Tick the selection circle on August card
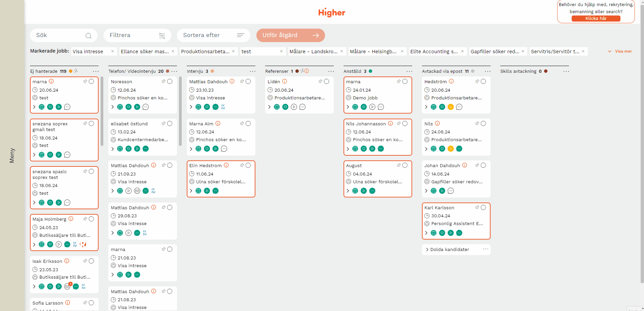The image size is (644, 311). click(405, 165)
